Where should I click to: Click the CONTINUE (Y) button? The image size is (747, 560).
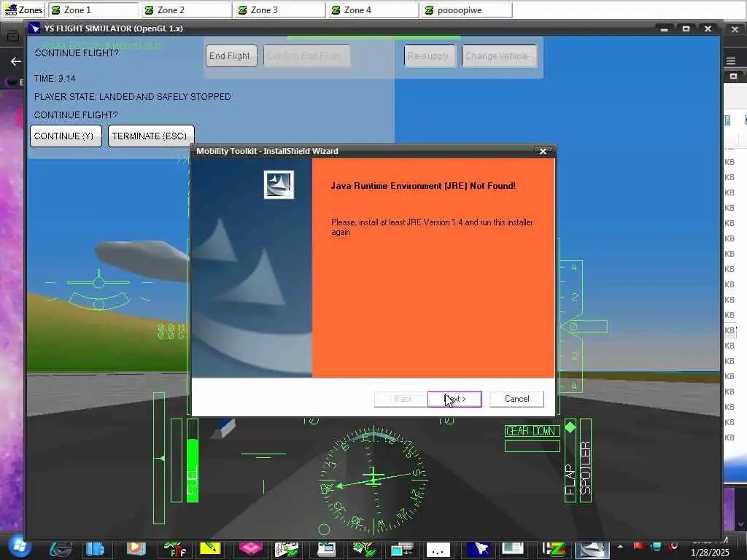66,136
